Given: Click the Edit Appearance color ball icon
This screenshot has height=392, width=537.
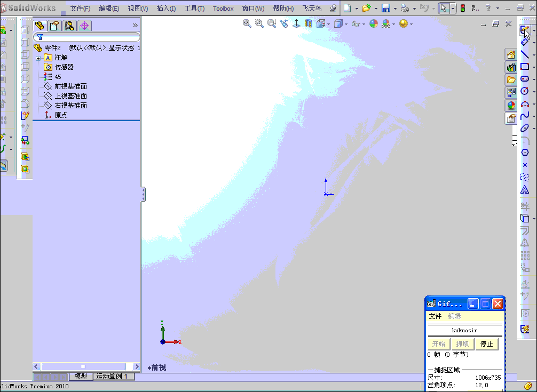Looking at the screenshot, I should tap(374, 23).
